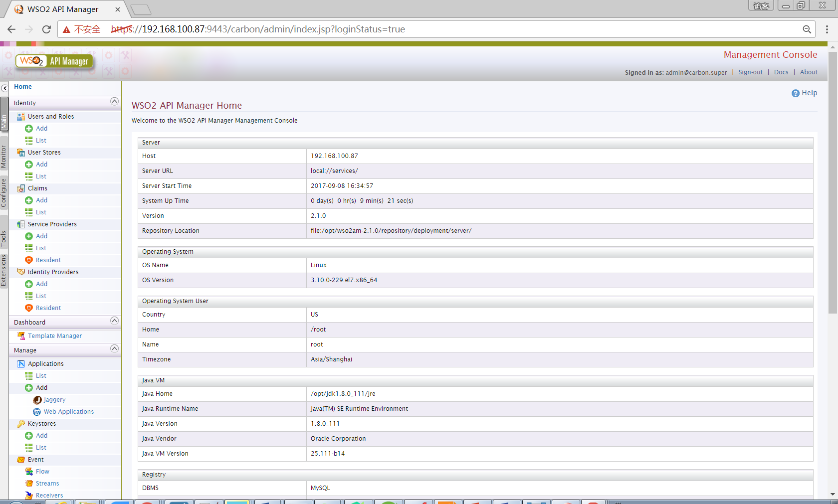
Task: Open the Chrome three-dot menu
Action: coord(827,29)
